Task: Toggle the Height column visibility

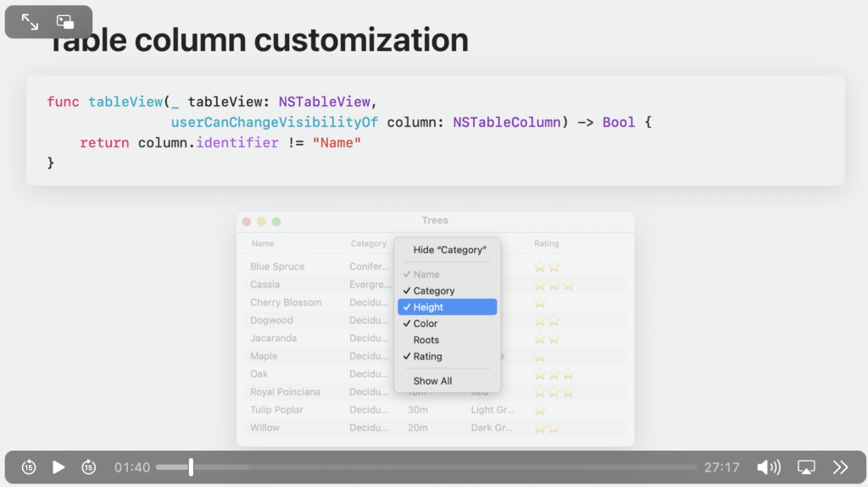Action: point(429,307)
